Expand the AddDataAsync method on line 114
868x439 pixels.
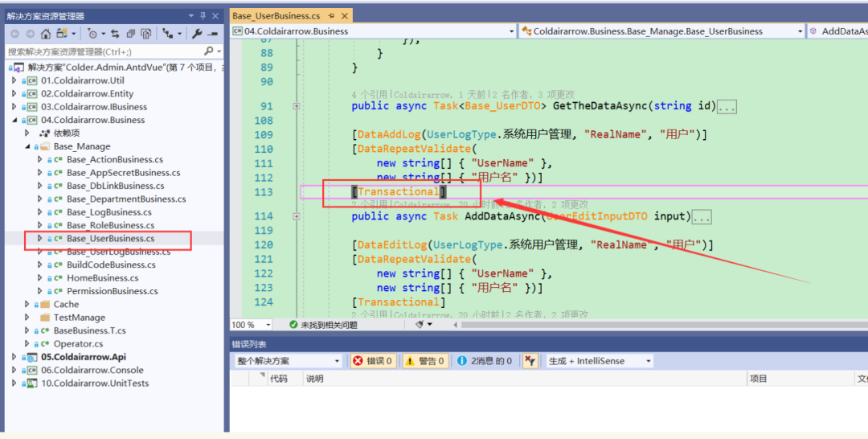point(296,216)
